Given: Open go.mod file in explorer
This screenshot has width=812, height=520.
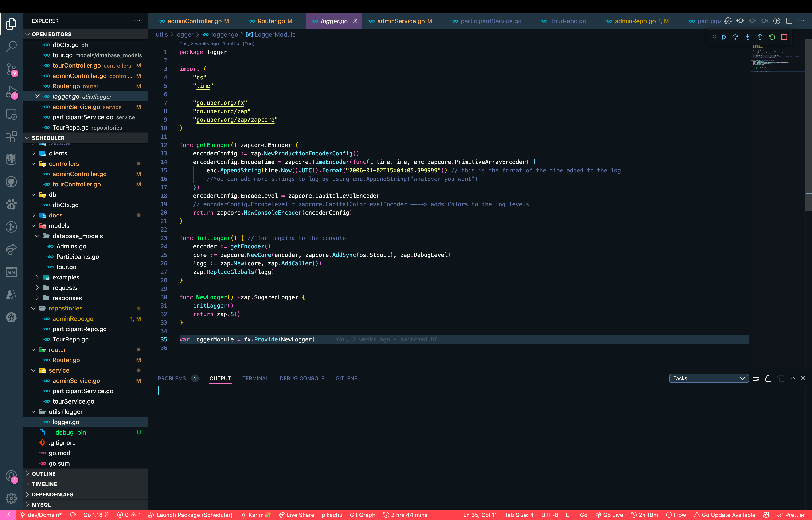Looking at the screenshot, I should pos(59,453).
